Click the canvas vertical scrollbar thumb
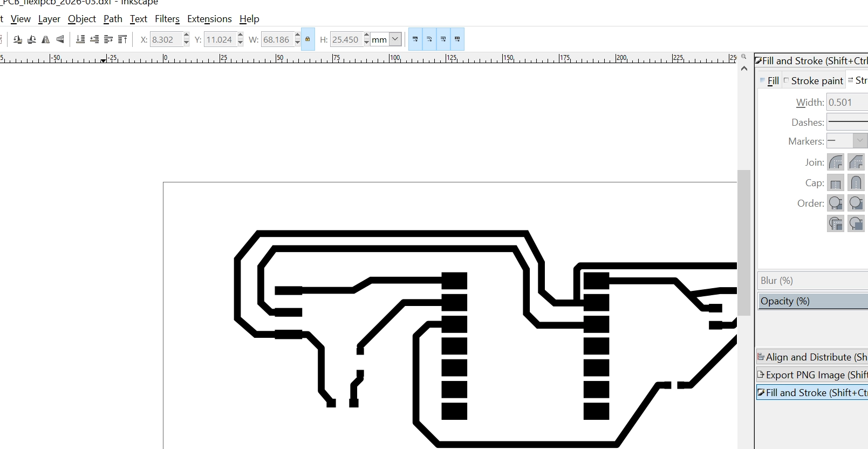The image size is (868, 449). click(744, 243)
